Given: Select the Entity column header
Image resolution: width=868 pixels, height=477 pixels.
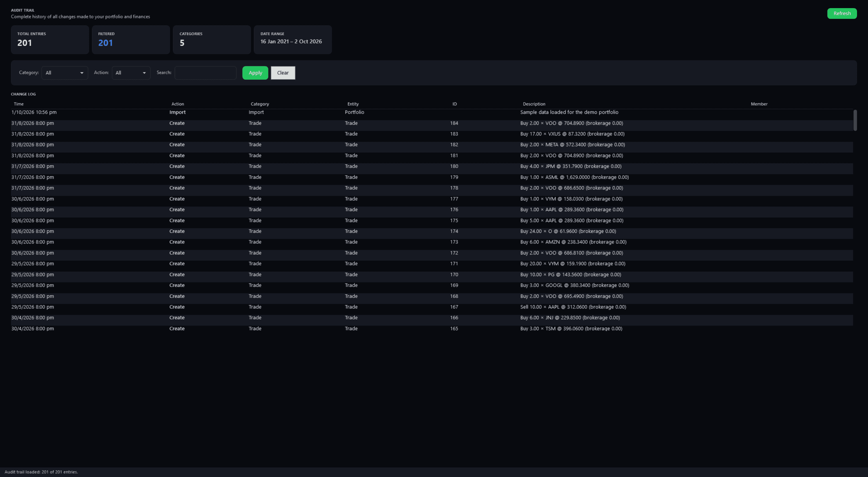Looking at the screenshot, I should (x=353, y=104).
